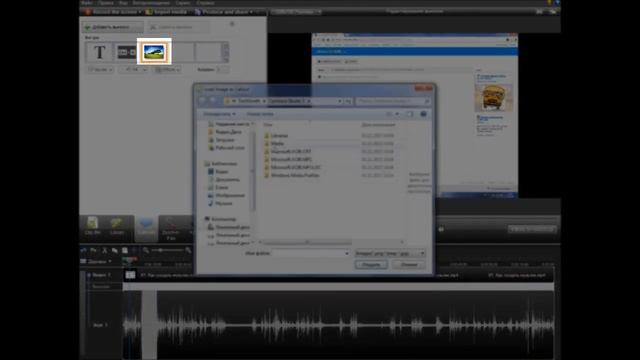Select Яндекс.Диск in dialog sidebar
Viewport: 640px width, 360px height.
point(225,132)
